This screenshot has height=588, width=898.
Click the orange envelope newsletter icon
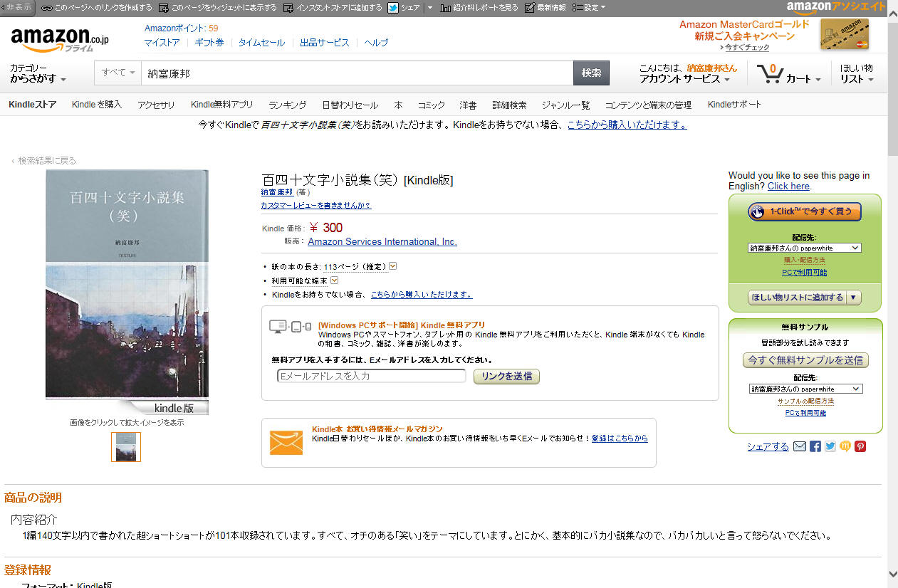[286, 443]
